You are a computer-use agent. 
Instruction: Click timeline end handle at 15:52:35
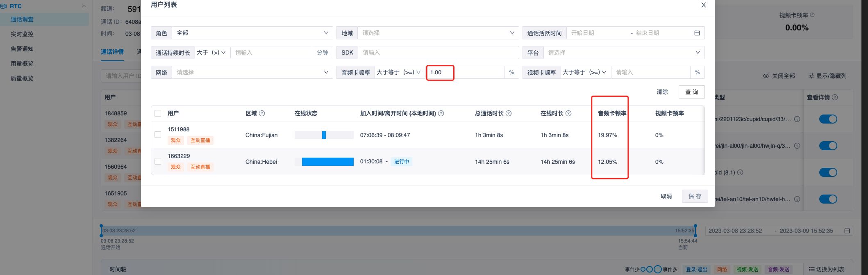tap(695, 230)
